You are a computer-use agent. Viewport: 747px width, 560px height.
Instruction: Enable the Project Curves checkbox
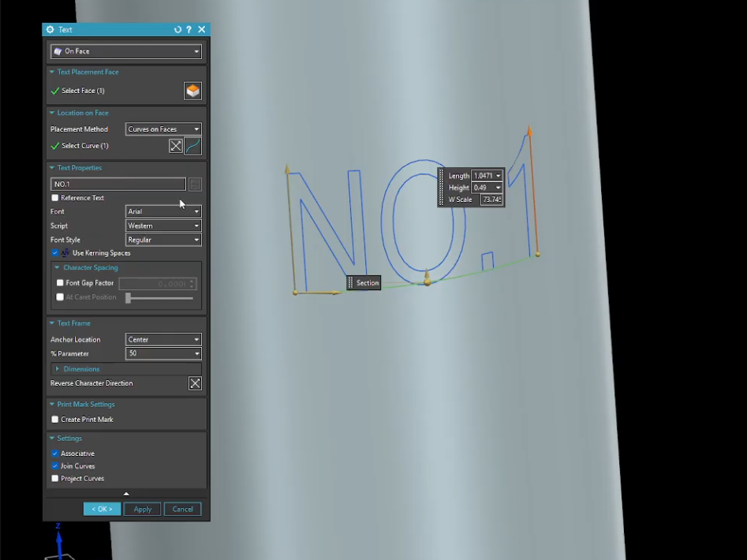pyautogui.click(x=54, y=478)
